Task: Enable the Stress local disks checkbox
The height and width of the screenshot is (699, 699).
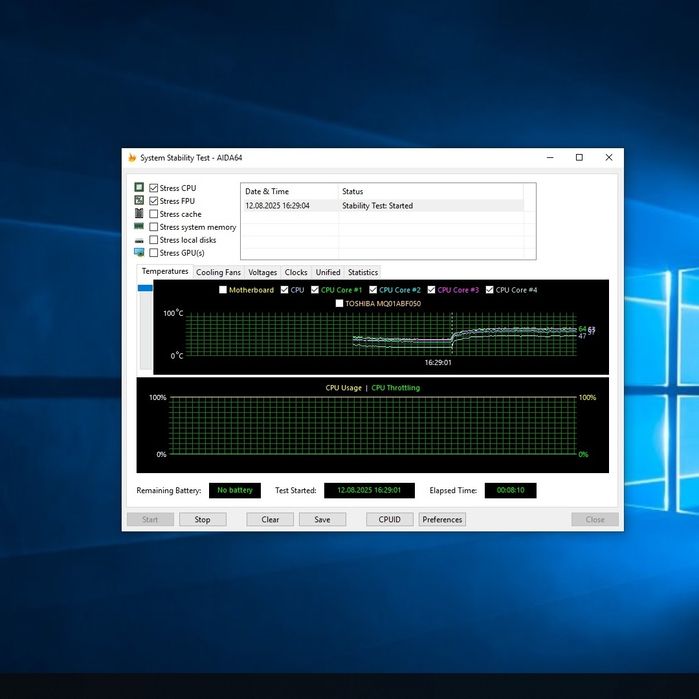Action: click(153, 239)
